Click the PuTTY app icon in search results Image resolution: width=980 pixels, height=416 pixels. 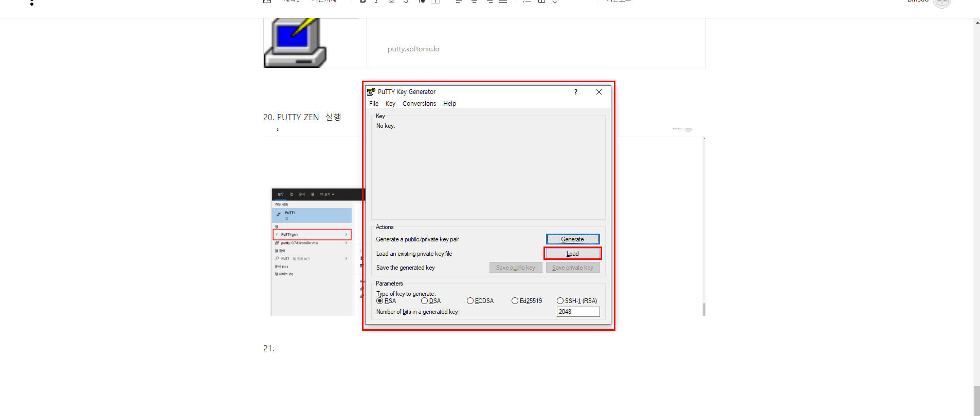[279, 214]
